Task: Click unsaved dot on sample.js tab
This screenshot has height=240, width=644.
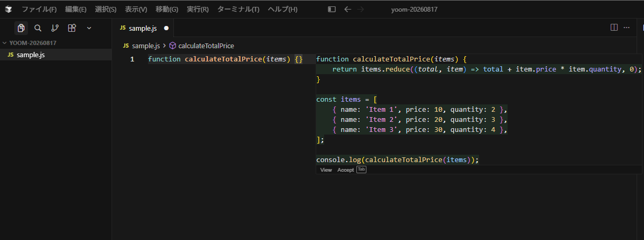Action: coord(166,28)
